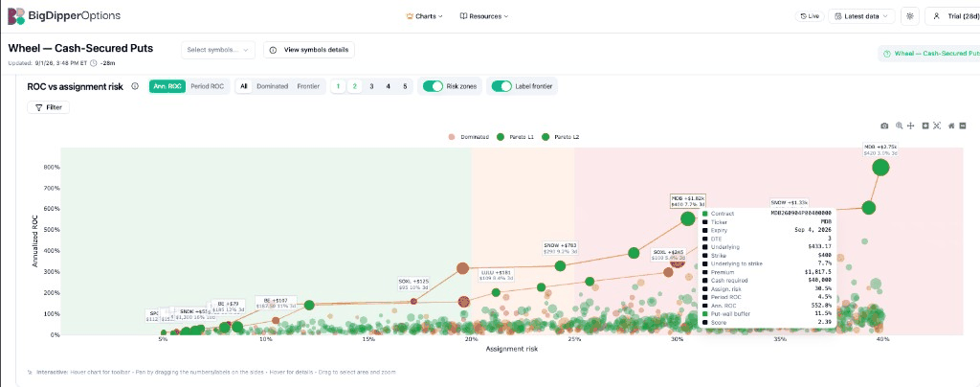The image size is (980, 388).
Task: Reset chart axes with home icon
Action: coord(951,126)
